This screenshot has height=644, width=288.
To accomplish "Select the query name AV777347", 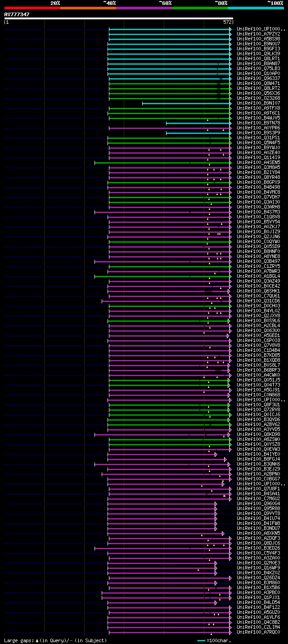I will point(17,14).
